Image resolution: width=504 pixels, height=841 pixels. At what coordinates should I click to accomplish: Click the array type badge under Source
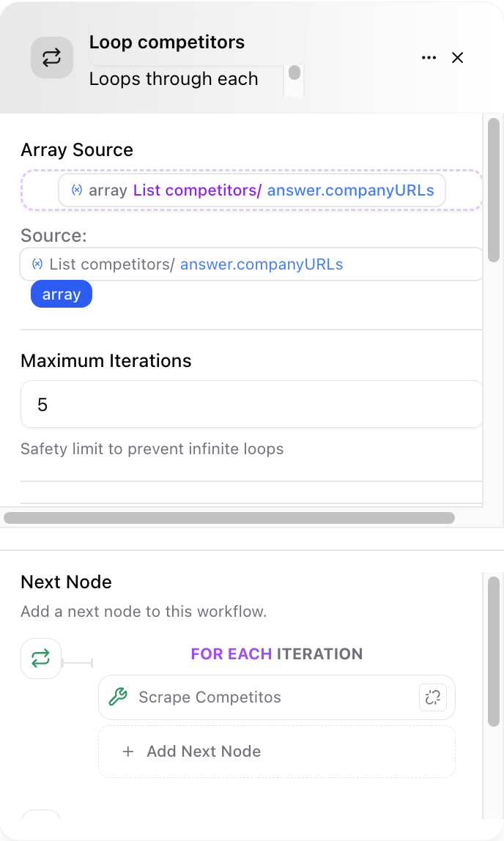pyautogui.click(x=61, y=294)
